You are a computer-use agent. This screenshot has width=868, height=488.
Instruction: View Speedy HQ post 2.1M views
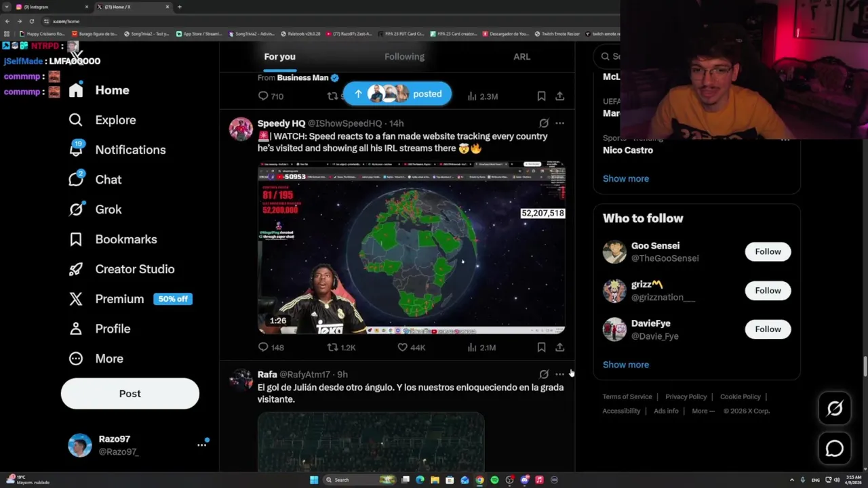tap(482, 347)
